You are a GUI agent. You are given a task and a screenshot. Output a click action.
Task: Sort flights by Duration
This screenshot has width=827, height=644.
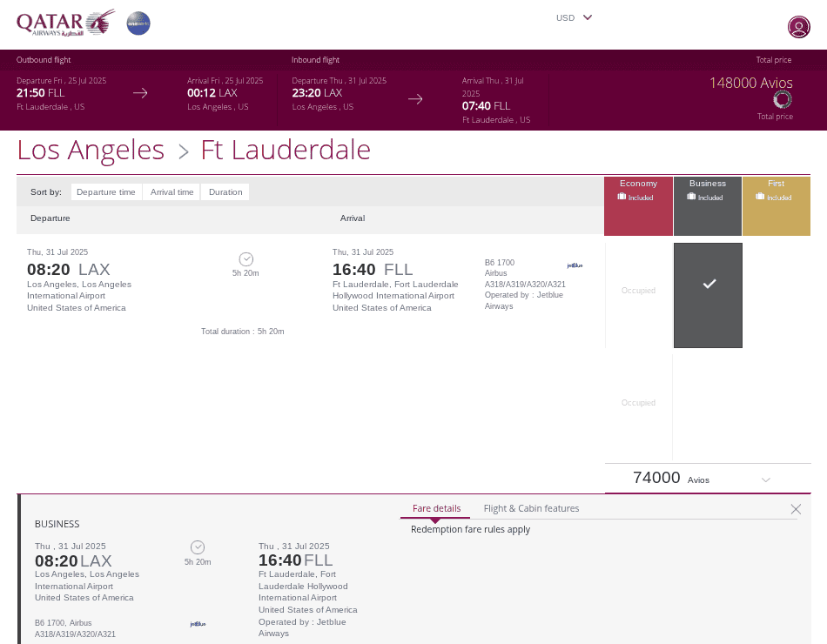pos(225,192)
